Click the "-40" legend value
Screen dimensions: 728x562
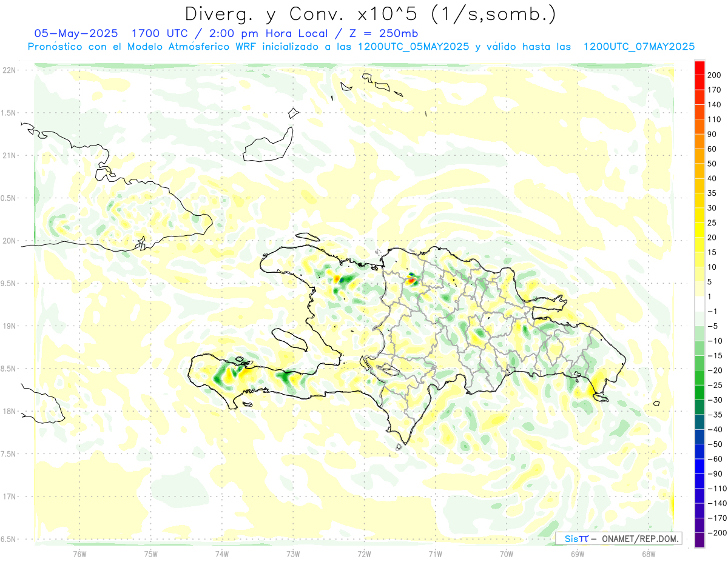[x=715, y=430]
